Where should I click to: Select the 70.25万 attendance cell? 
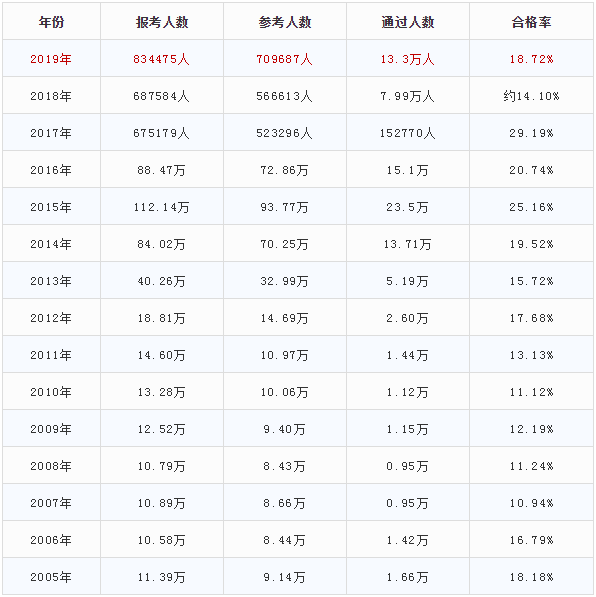coord(285,244)
